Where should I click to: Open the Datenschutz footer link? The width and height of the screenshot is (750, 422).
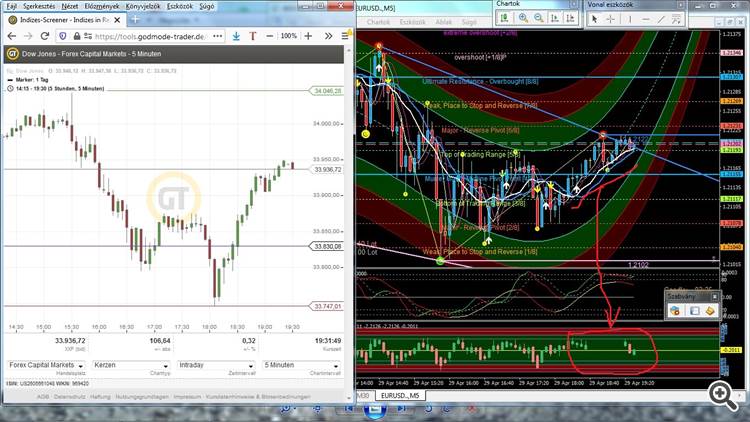pos(68,397)
